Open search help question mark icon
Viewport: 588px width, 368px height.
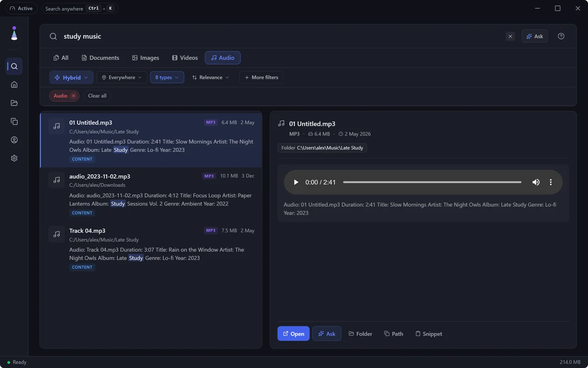click(x=561, y=36)
